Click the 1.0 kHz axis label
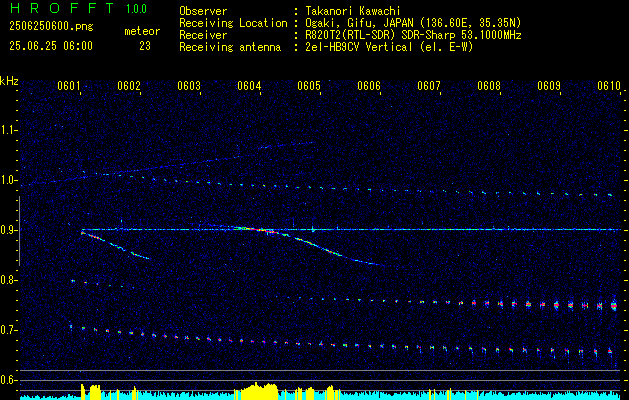 point(8,180)
